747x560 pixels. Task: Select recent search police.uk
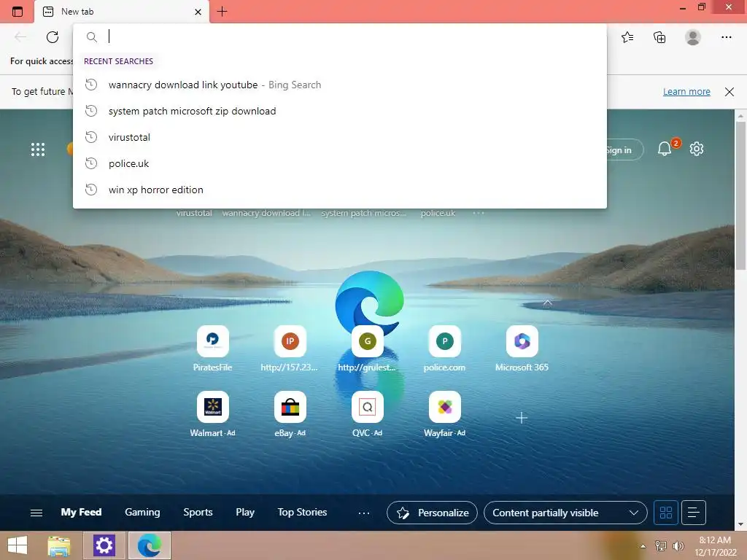340,163
